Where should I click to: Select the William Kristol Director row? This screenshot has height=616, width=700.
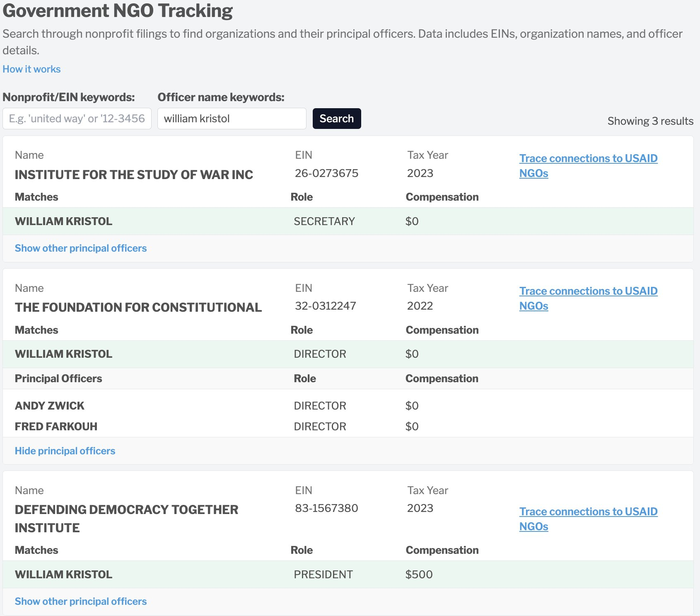(348, 354)
